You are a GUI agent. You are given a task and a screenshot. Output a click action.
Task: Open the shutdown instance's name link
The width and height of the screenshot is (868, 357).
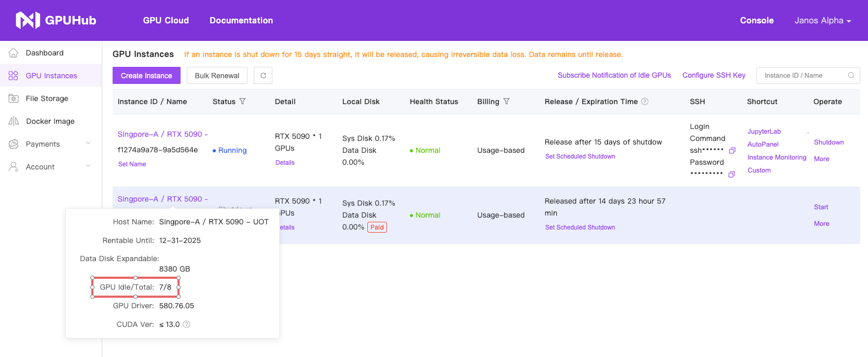[x=163, y=199]
